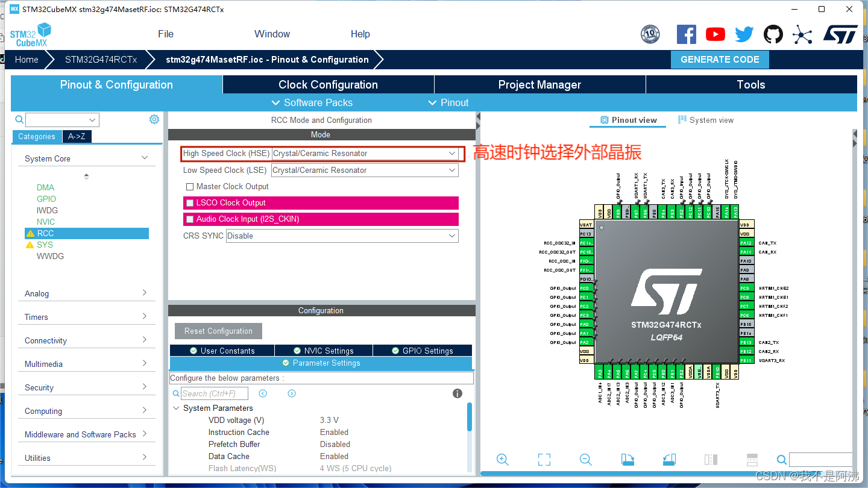Open the peripheral tree settings gear
Image resolution: width=868 pixels, height=488 pixels.
(x=154, y=119)
